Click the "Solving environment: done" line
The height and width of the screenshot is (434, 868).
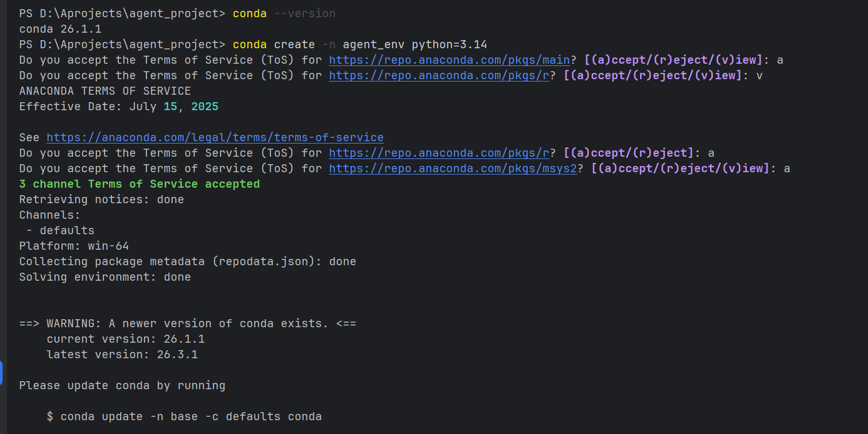click(x=105, y=277)
